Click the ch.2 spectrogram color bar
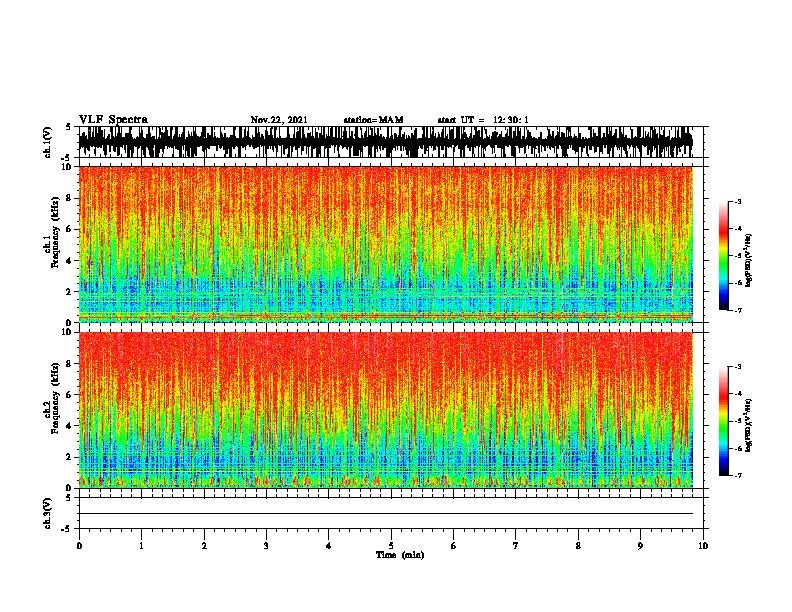792x612 pixels. [x=724, y=421]
